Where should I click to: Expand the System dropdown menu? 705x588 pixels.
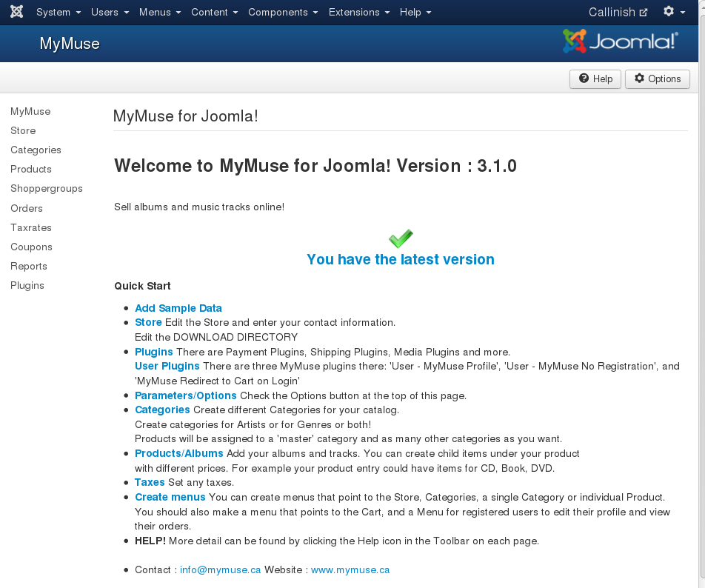pos(58,12)
